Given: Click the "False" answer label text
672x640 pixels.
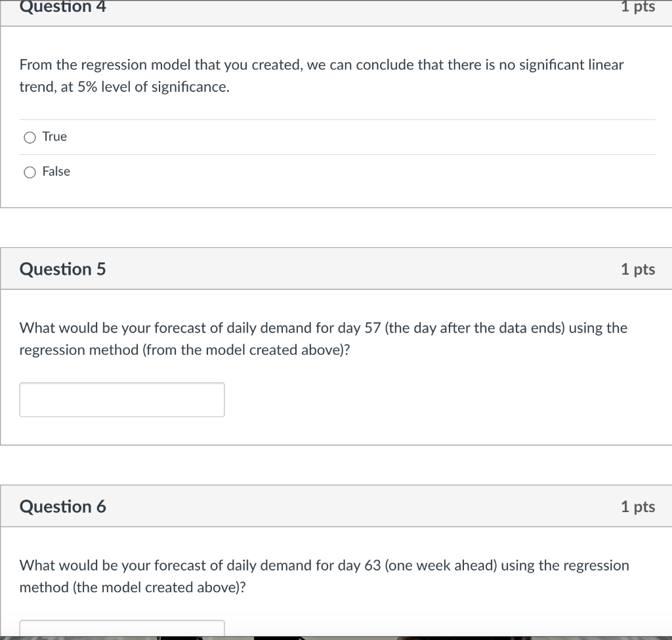Looking at the screenshot, I should pos(56,171).
